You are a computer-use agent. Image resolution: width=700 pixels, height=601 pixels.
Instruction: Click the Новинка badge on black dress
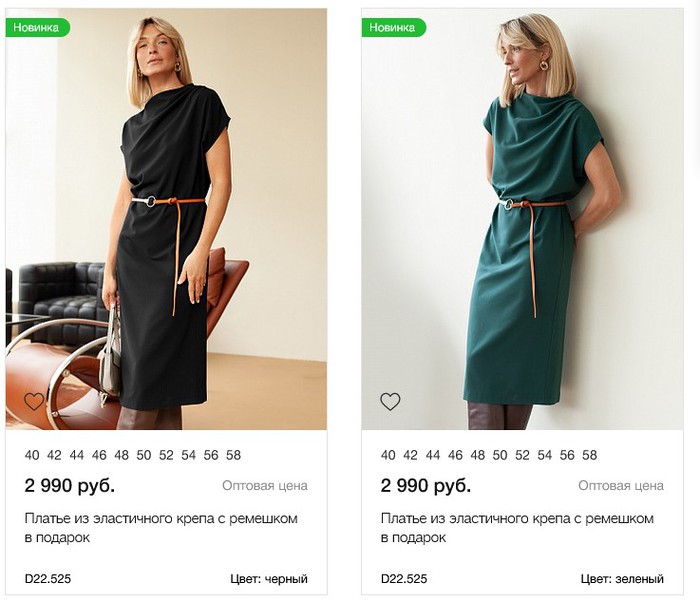pos(37,28)
